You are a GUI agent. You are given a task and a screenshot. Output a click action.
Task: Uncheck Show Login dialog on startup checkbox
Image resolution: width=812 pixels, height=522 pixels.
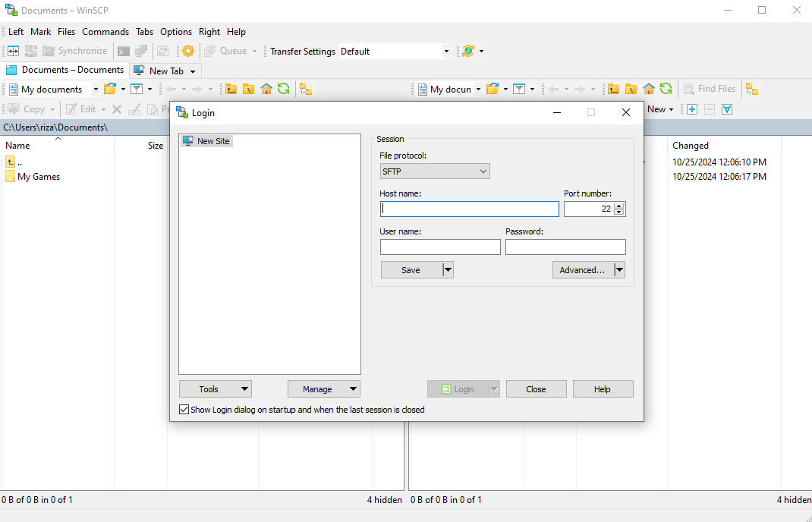tap(184, 410)
